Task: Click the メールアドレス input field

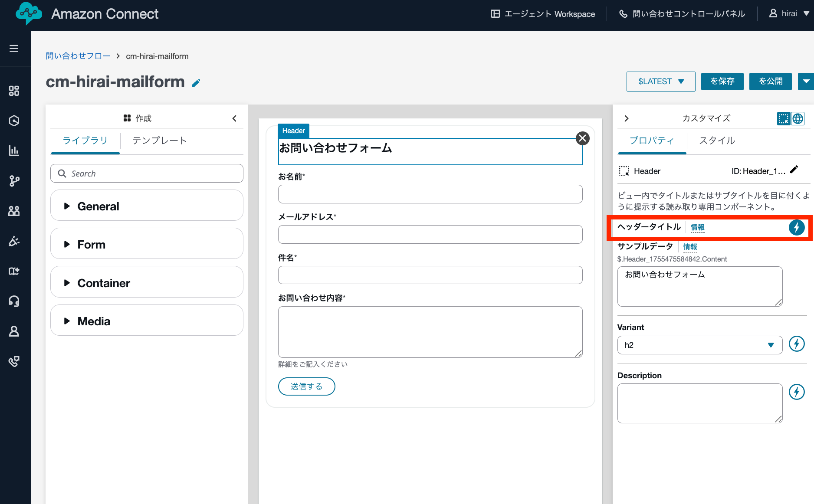Action: click(x=430, y=235)
